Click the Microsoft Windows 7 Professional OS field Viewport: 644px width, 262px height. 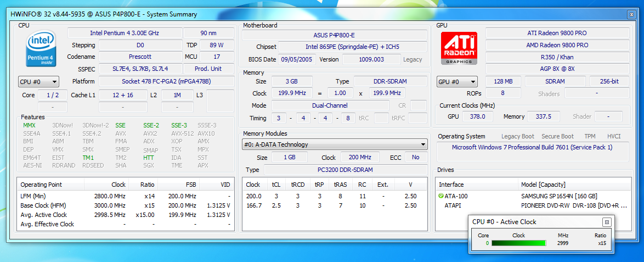pyautogui.click(x=532, y=152)
